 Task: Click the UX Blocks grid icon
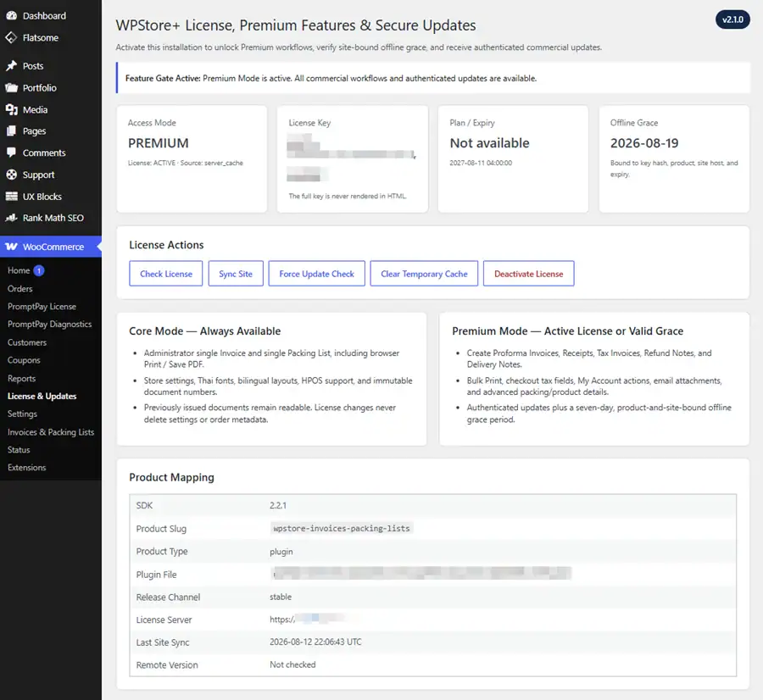[11, 197]
